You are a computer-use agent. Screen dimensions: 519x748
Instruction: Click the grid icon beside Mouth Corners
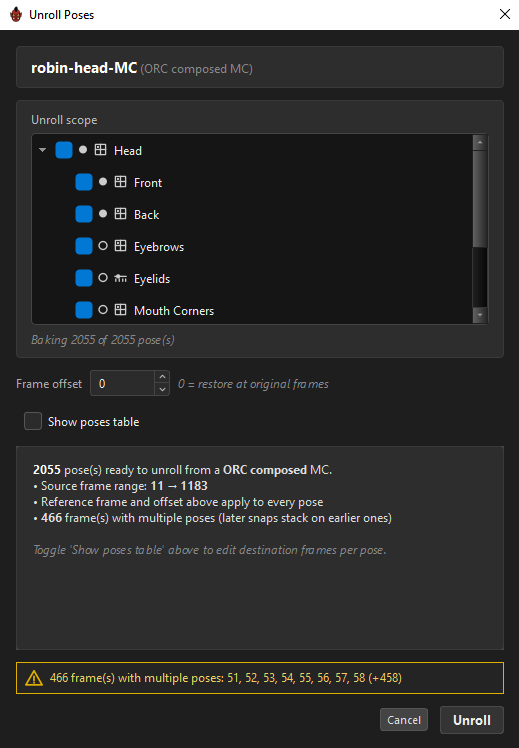tap(120, 310)
